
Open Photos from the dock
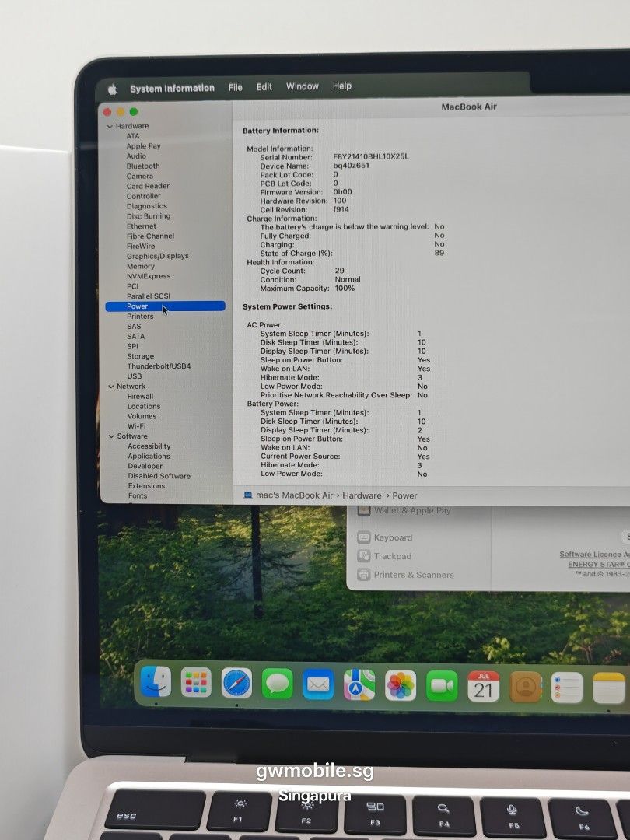click(401, 686)
